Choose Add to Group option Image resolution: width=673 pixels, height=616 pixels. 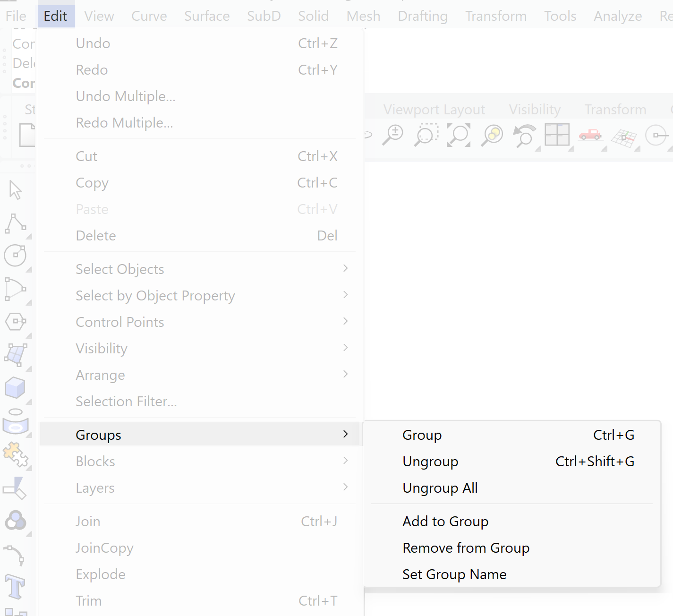click(x=445, y=521)
